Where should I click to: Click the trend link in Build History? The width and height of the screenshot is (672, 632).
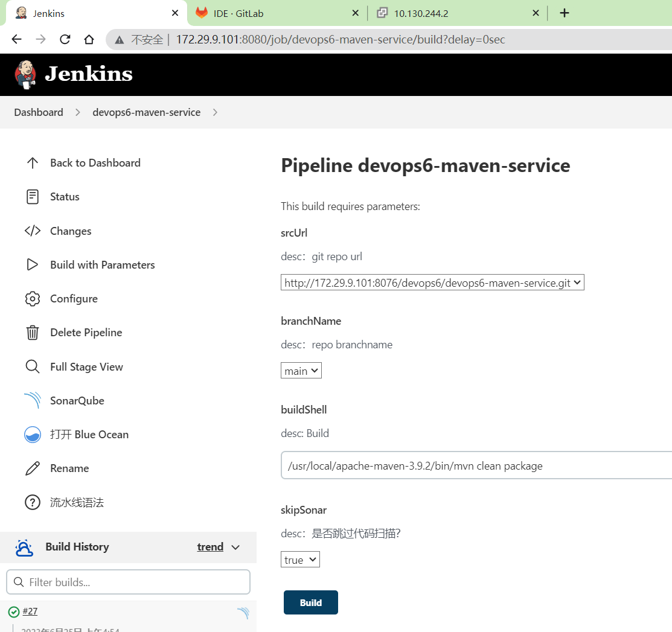(210, 547)
